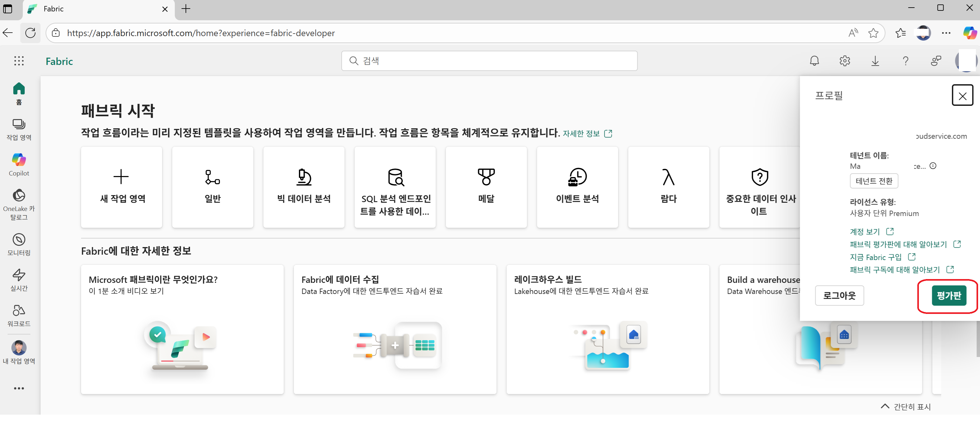
Task: Open the help question mark icon
Action: [906, 61]
